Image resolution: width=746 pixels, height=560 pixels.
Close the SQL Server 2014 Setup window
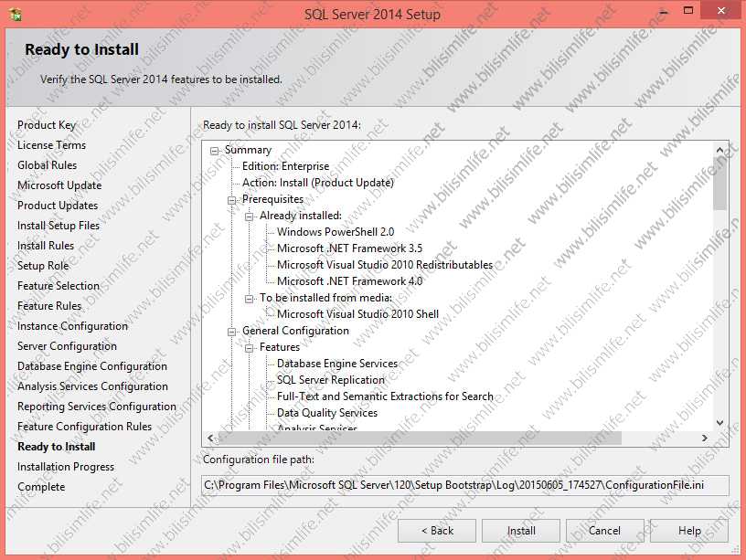click(721, 10)
